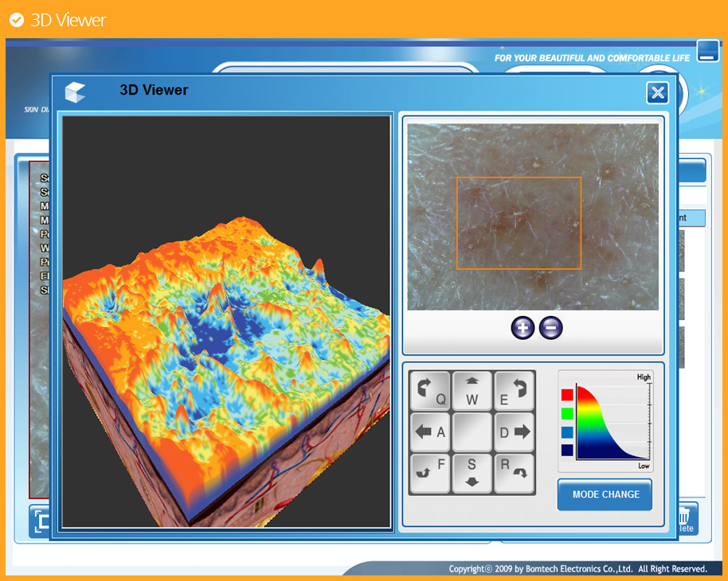Click the R rotation button

514,473
